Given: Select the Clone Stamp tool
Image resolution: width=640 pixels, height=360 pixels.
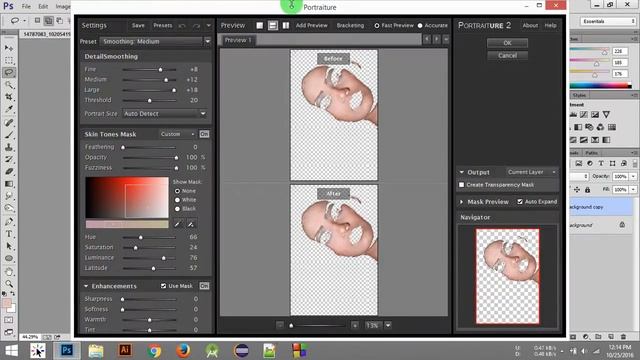Looking at the screenshot, I should [9, 147].
